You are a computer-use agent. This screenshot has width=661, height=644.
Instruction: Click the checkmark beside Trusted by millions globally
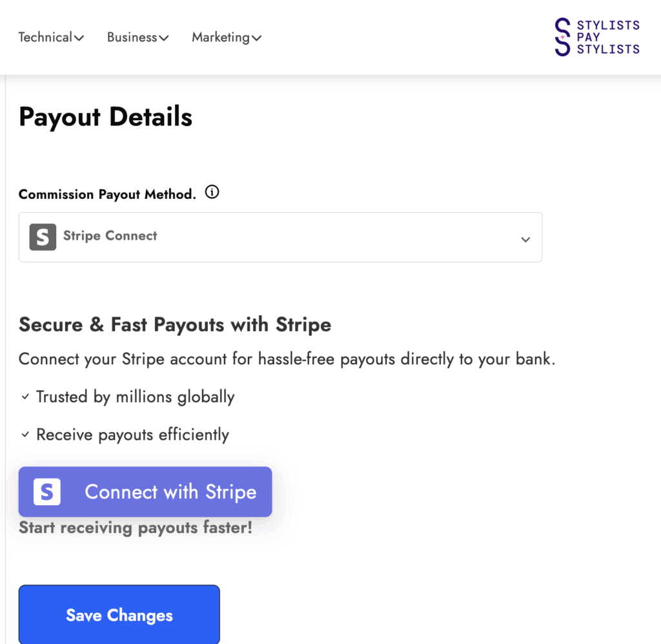pos(25,397)
